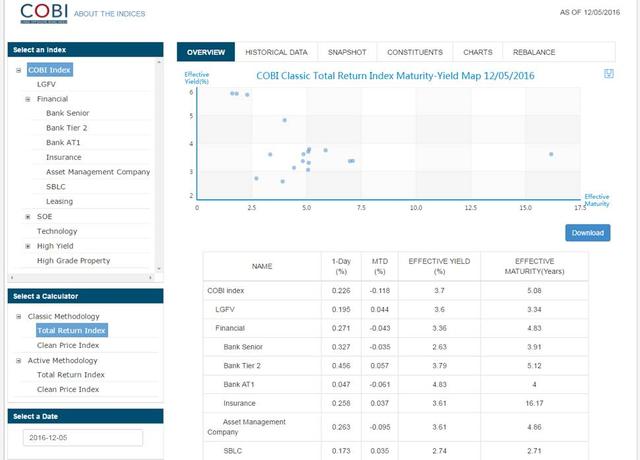
Task: Open the Rebalance tab
Action: (534, 52)
